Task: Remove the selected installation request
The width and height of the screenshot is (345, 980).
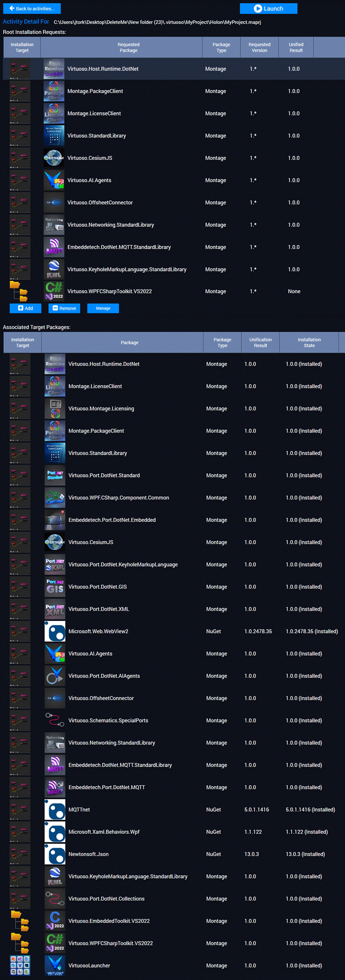Action: (x=64, y=308)
